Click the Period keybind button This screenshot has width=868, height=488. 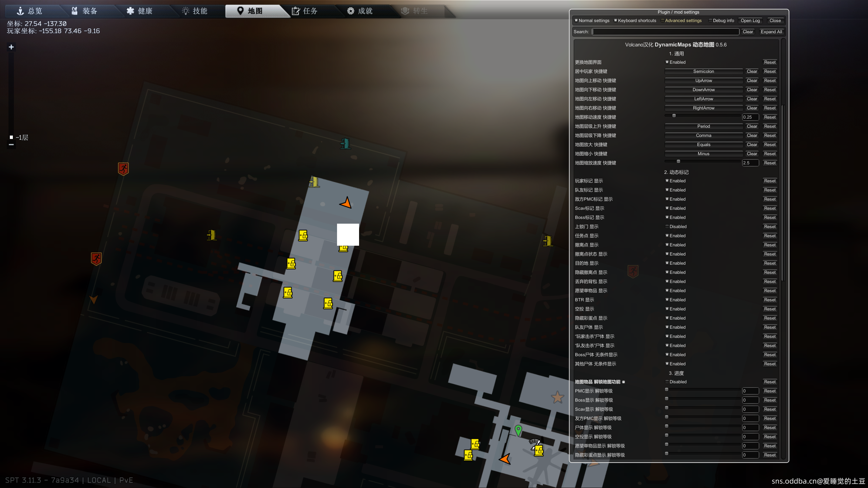click(x=704, y=126)
